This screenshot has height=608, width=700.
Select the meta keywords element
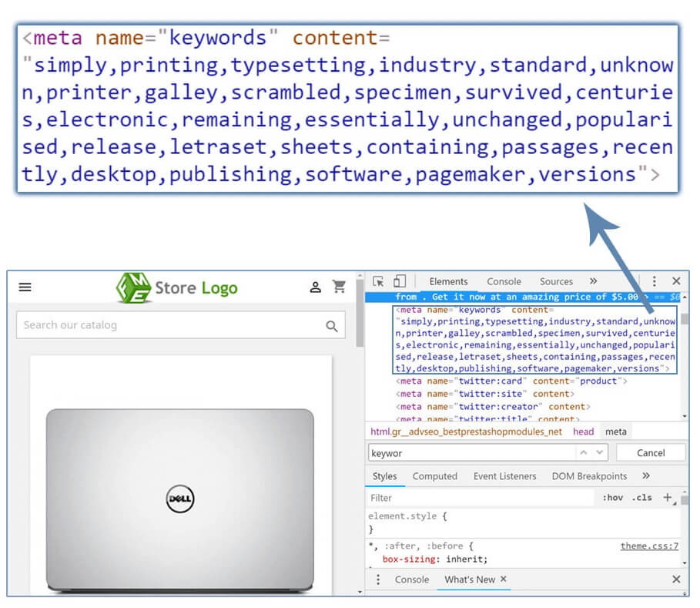(x=535, y=339)
